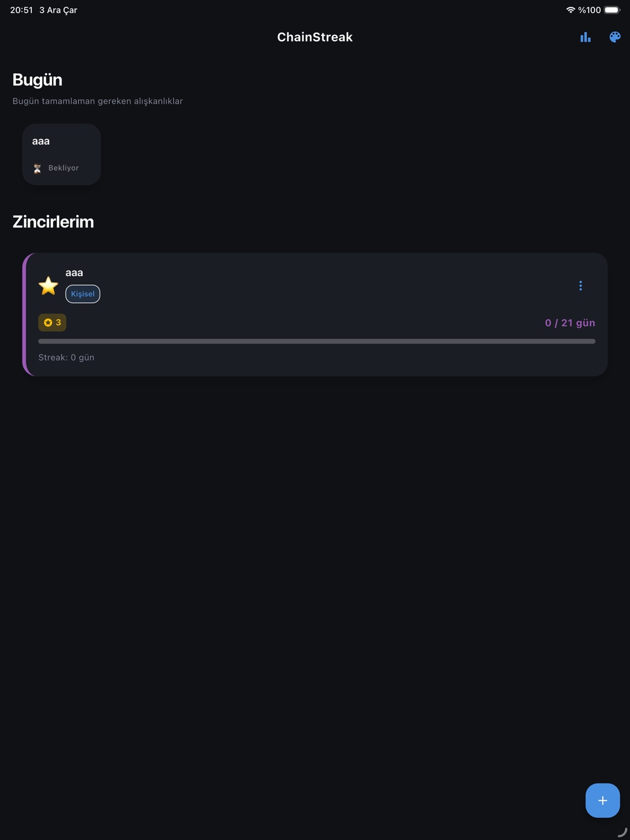The width and height of the screenshot is (630, 840).
Task: Click the Bugün section heading
Action: 37,80
